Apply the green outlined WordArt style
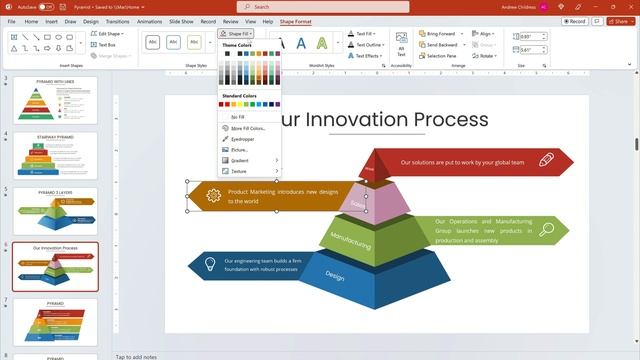The image size is (640, 360). (322, 43)
